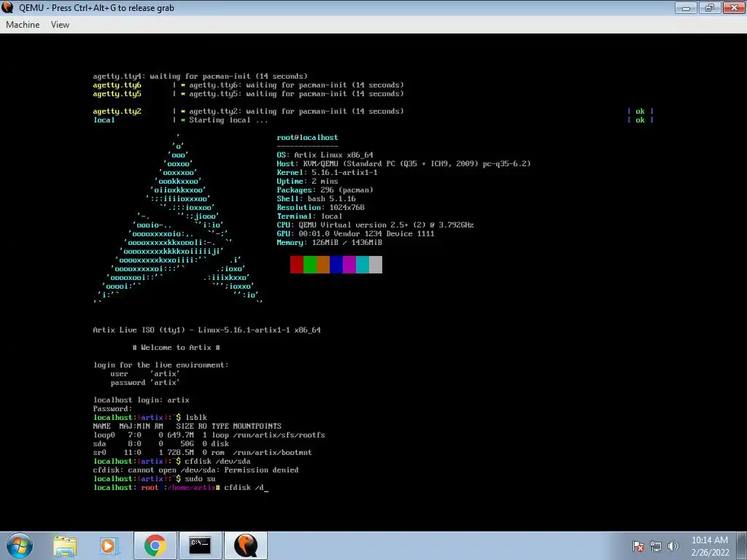Click the Host KVM/QEMU line

(404, 164)
